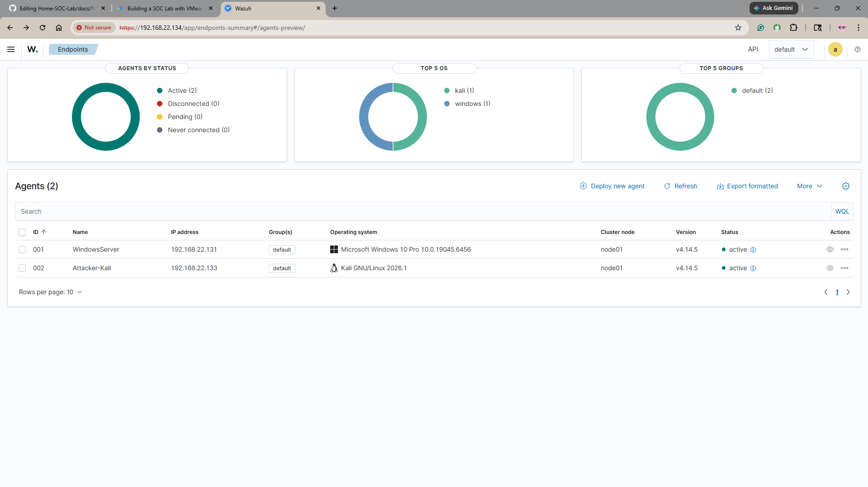Click Deploy new agent

click(x=612, y=186)
